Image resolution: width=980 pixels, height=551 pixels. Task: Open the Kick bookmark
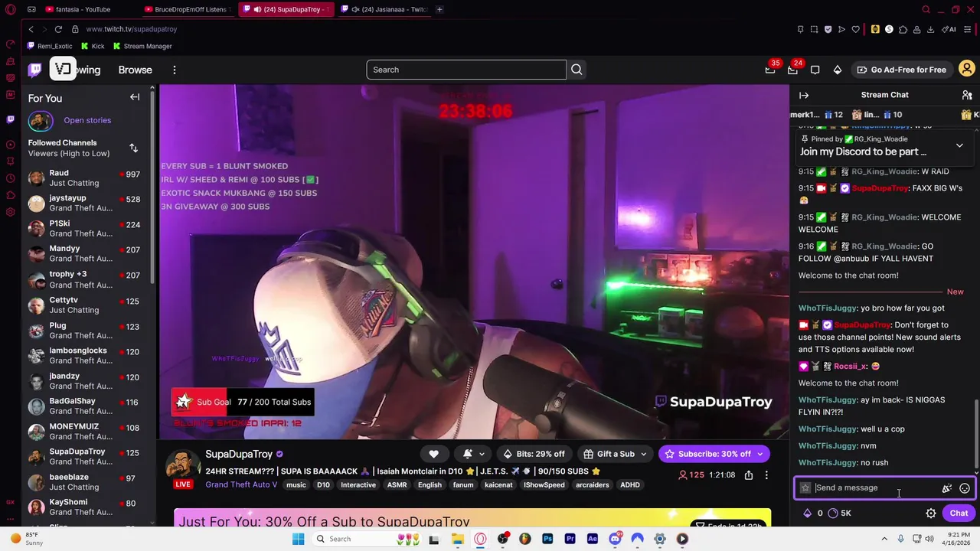point(93,46)
